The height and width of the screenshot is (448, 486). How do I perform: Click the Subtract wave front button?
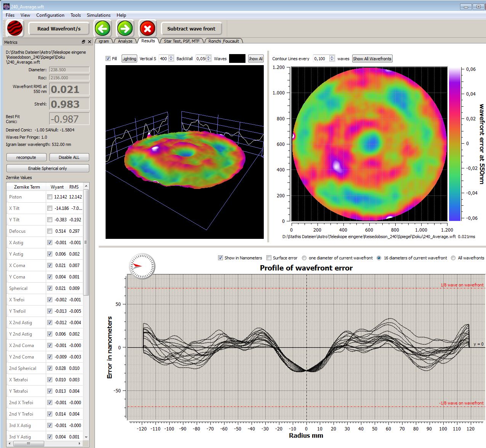pos(191,29)
